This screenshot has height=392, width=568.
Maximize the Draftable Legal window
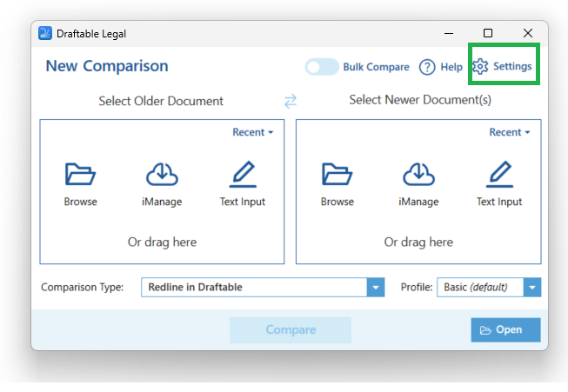[x=488, y=33]
